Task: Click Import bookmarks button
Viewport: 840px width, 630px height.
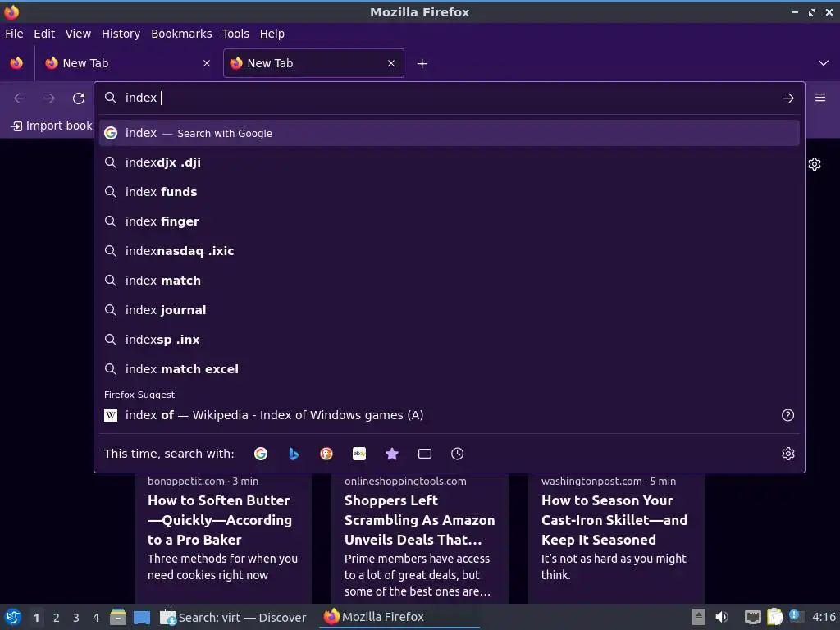Action: 52,126
